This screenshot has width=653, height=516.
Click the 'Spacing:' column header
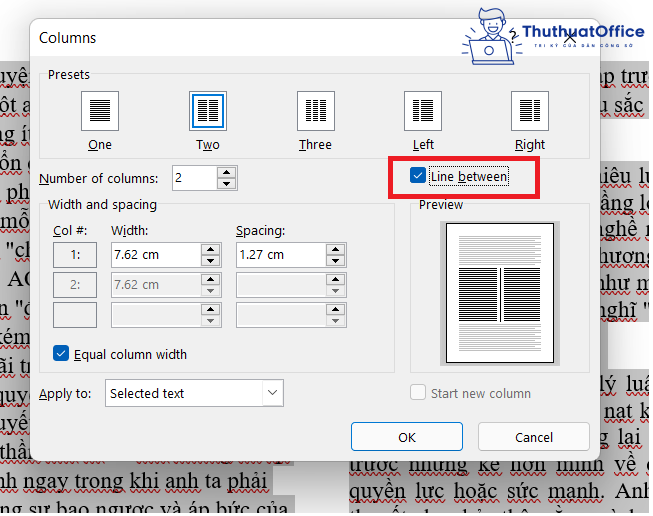[x=261, y=230]
